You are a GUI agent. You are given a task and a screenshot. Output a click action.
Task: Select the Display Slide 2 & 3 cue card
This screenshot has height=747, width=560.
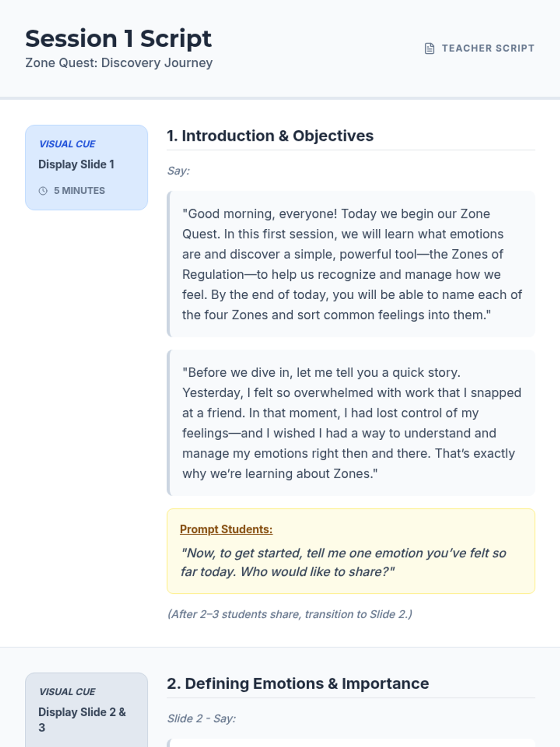(86, 710)
